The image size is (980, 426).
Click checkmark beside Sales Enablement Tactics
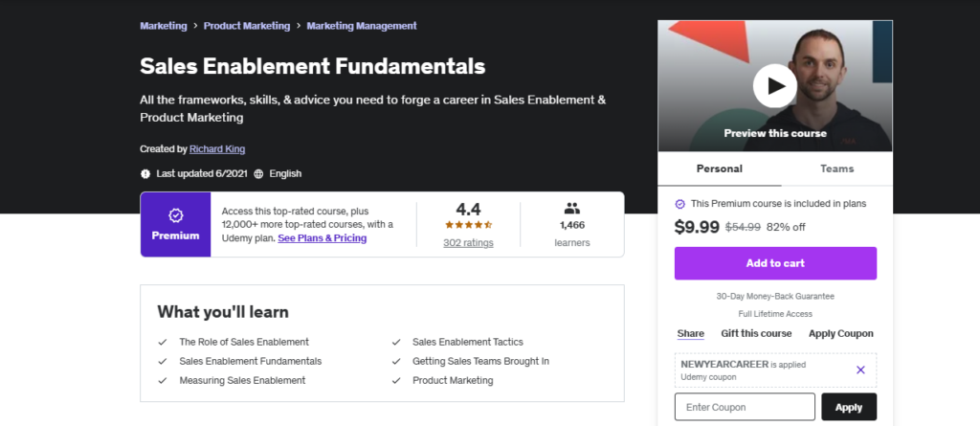click(396, 342)
